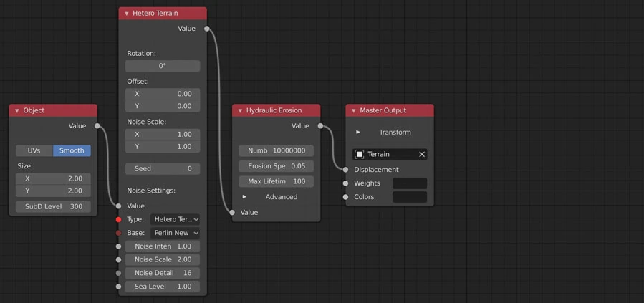The width and height of the screenshot is (644, 303).
Task: Adjust the Rotation angle slider
Action: 163,66
